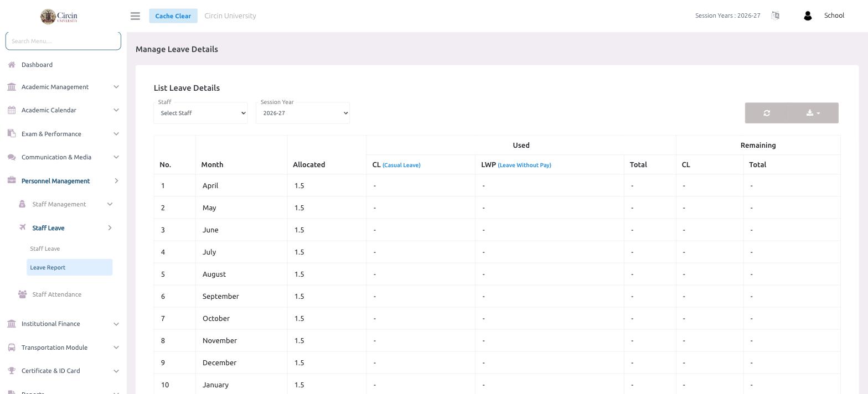This screenshot has width=868, height=394.
Task: Open the user profile avatar icon
Action: pyautogui.click(x=808, y=16)
